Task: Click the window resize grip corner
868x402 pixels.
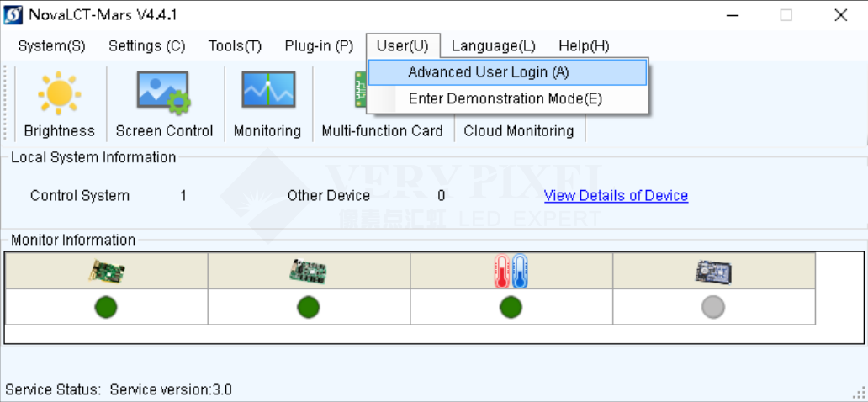Action: point(860,394)
